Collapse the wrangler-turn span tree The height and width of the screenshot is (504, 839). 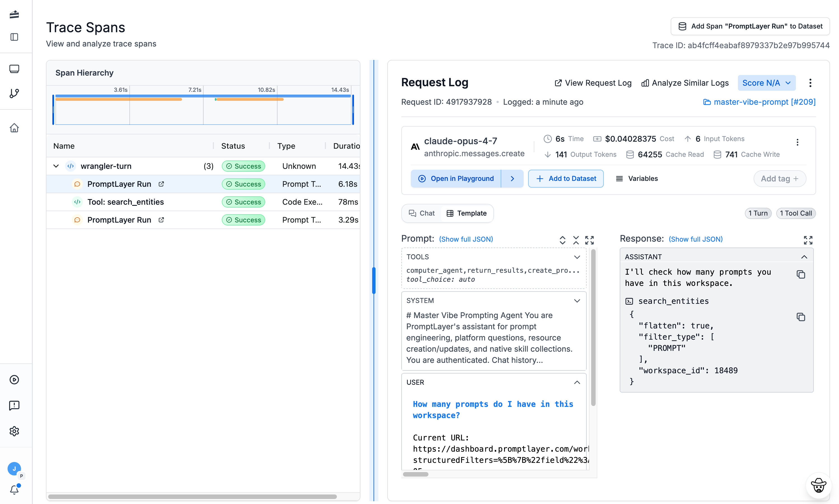click(x=56, y=166)
